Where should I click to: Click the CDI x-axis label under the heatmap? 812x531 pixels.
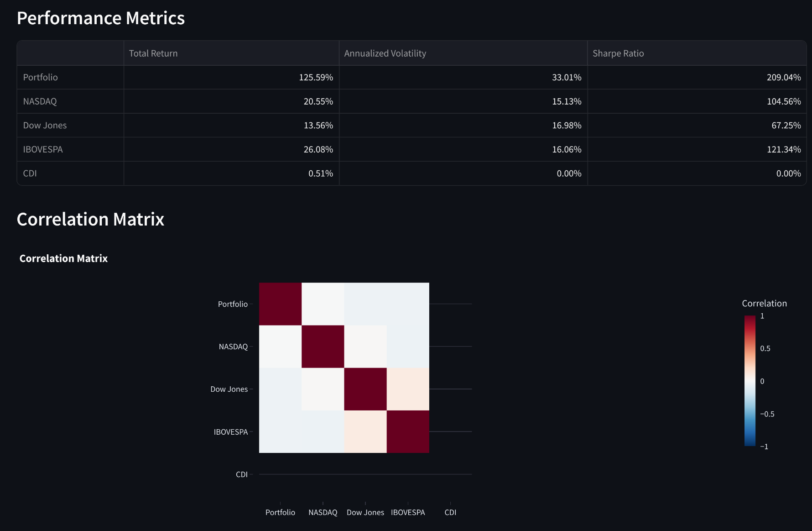click(450, 512)
